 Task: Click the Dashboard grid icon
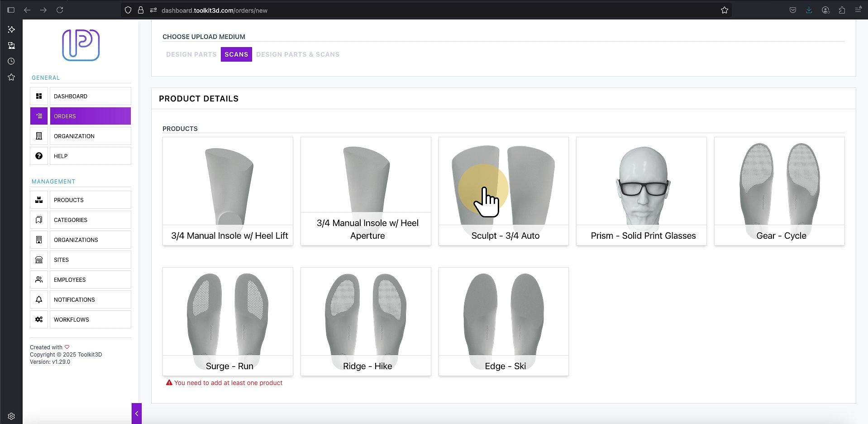[39, 96]
